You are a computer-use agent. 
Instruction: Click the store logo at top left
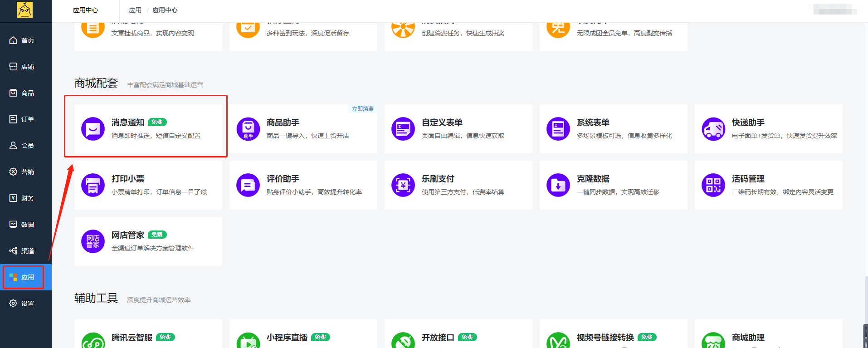24,10
